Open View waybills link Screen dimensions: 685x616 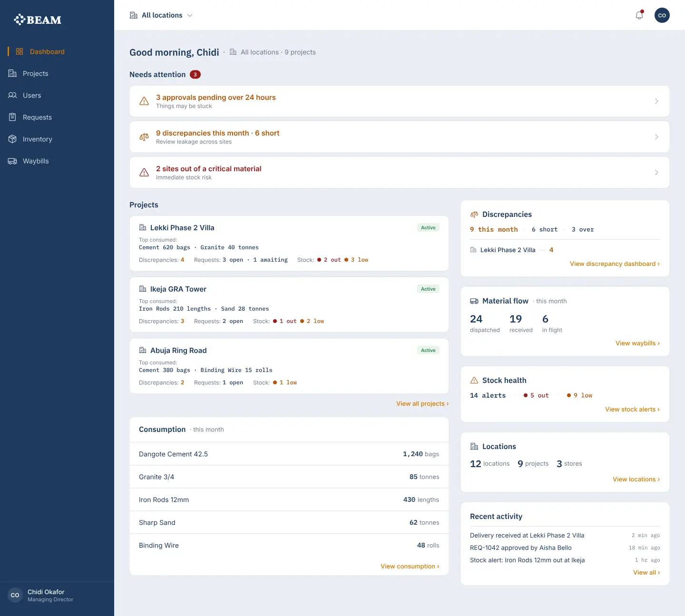(637, 343)
